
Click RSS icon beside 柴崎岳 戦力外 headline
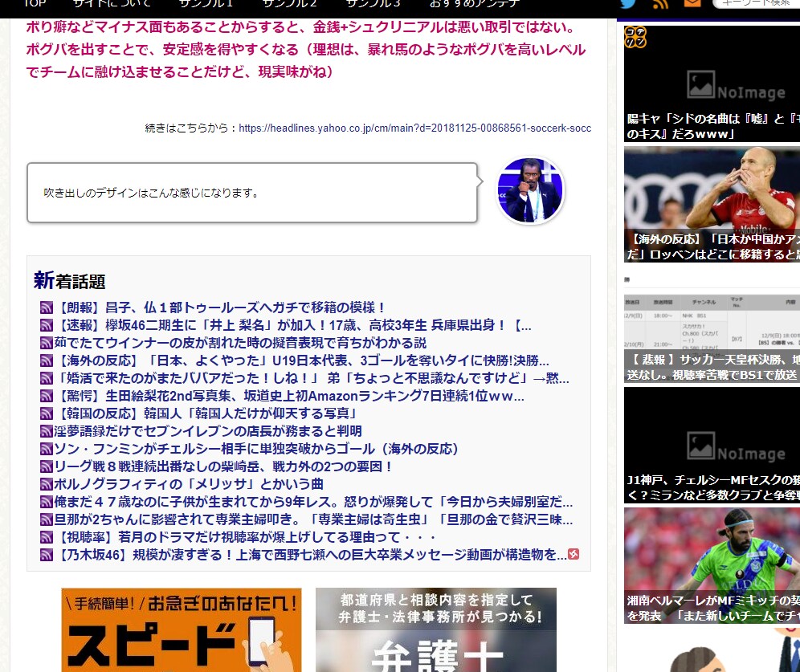click(x=47, y=466)
